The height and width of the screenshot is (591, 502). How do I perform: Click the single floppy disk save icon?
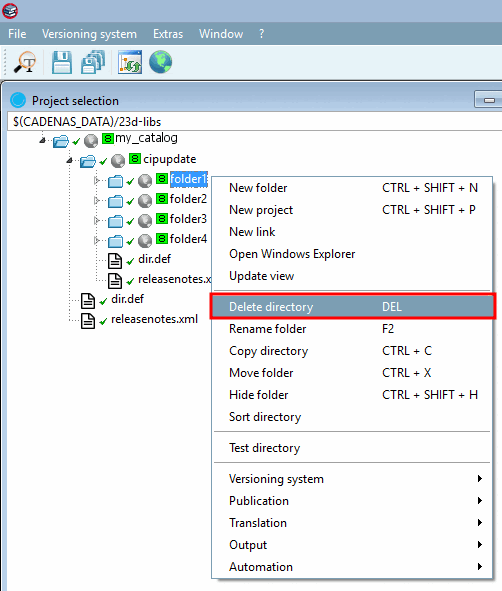[62, 62]
